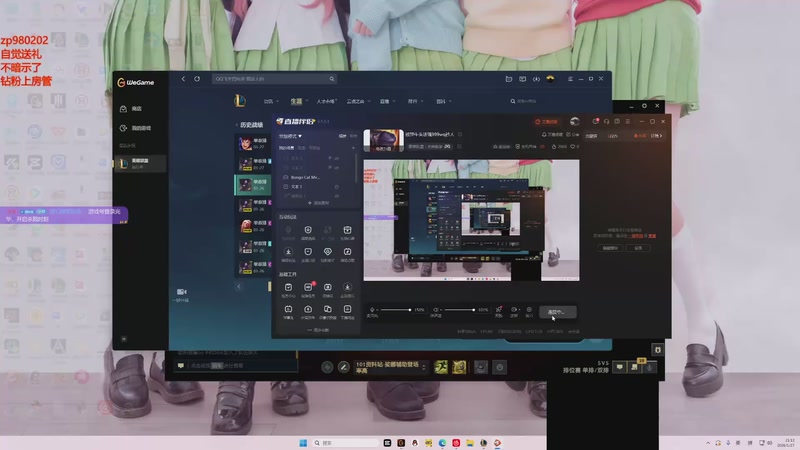Toggle the microphone mute icon
The height and width of the screenshot is (450, 800).
click(372, 310)
